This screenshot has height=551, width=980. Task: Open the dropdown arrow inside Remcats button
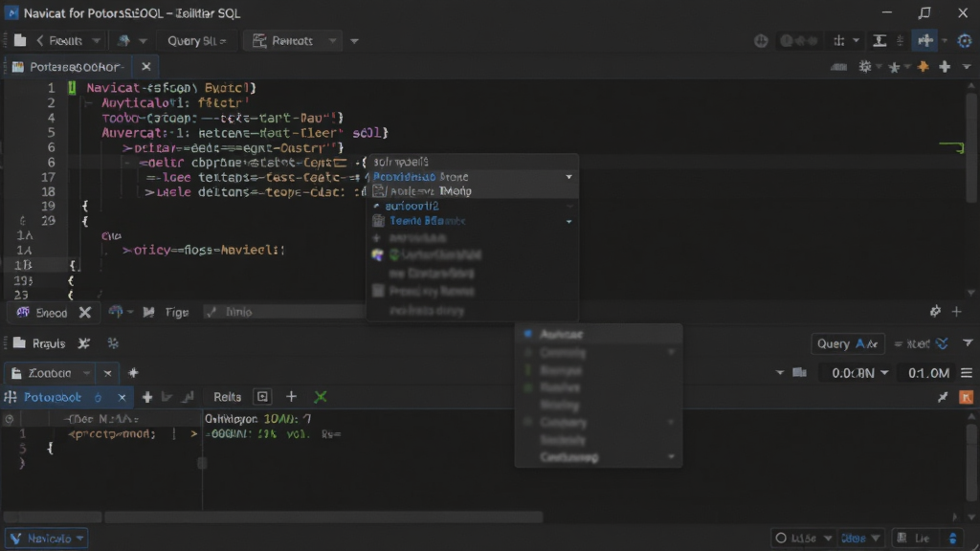pyautogui.click(x=332, y=41)
